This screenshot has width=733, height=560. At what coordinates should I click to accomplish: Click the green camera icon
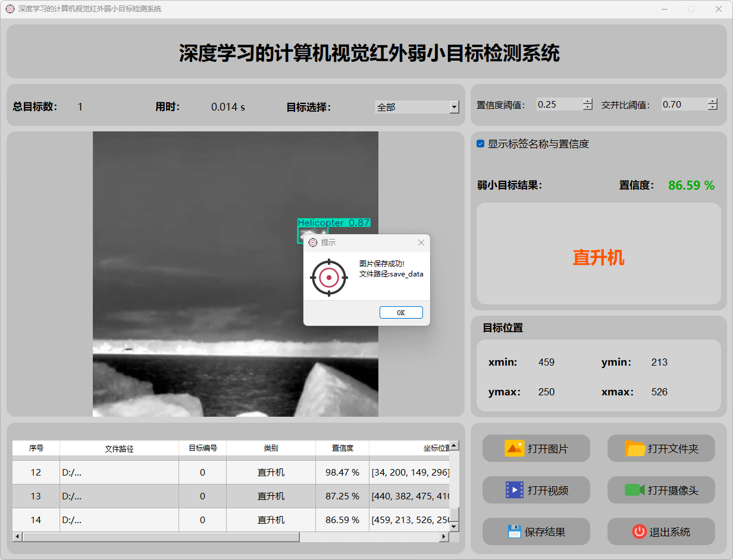pos(635,490)
